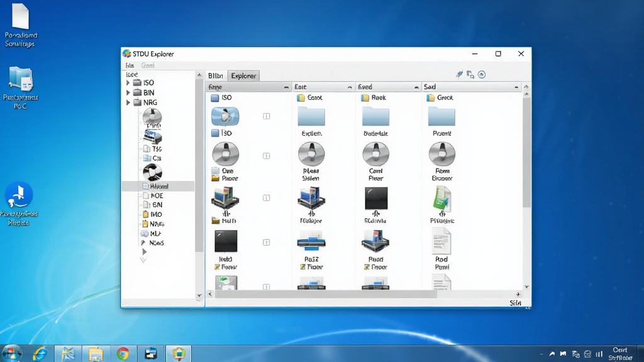Select the T35 tree item
The height and width of the screenshot is (362, 644).
(x=152, y=149)
